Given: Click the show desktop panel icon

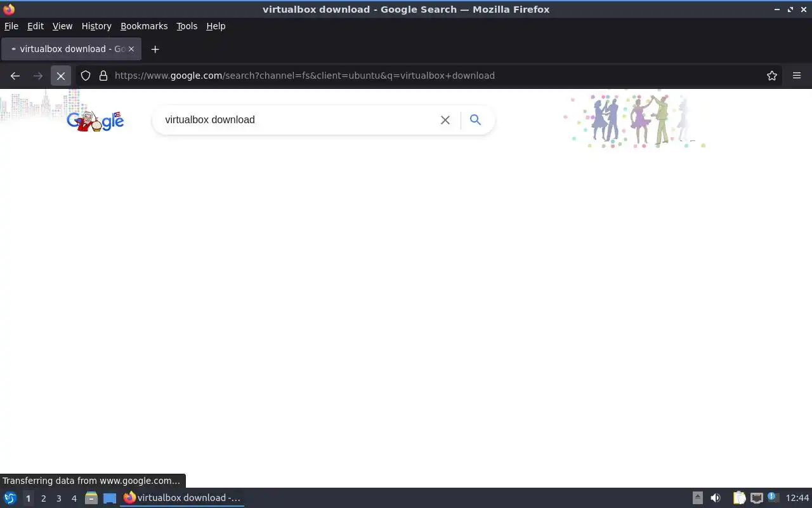Looking at the screenshot, I should (110, 498).
